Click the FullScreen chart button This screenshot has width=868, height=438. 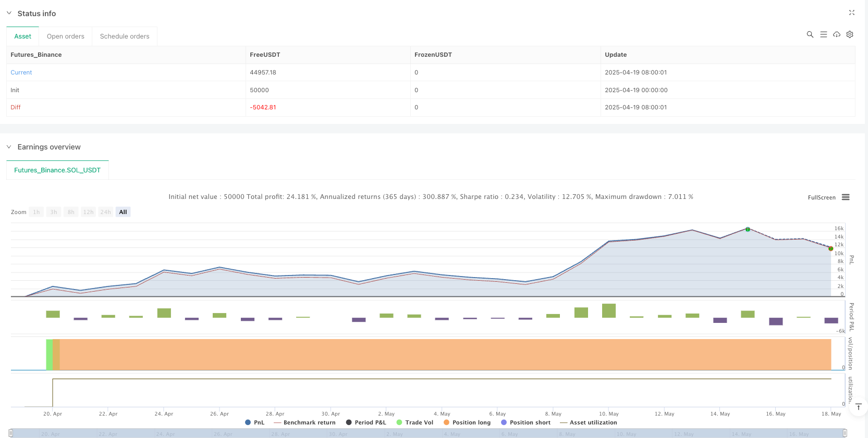point(821,197)
